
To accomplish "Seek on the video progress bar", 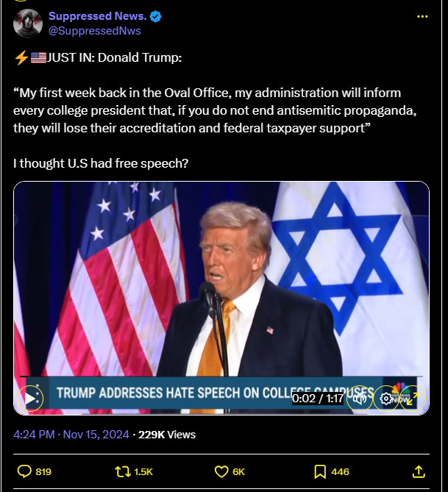I will [221, 376].
